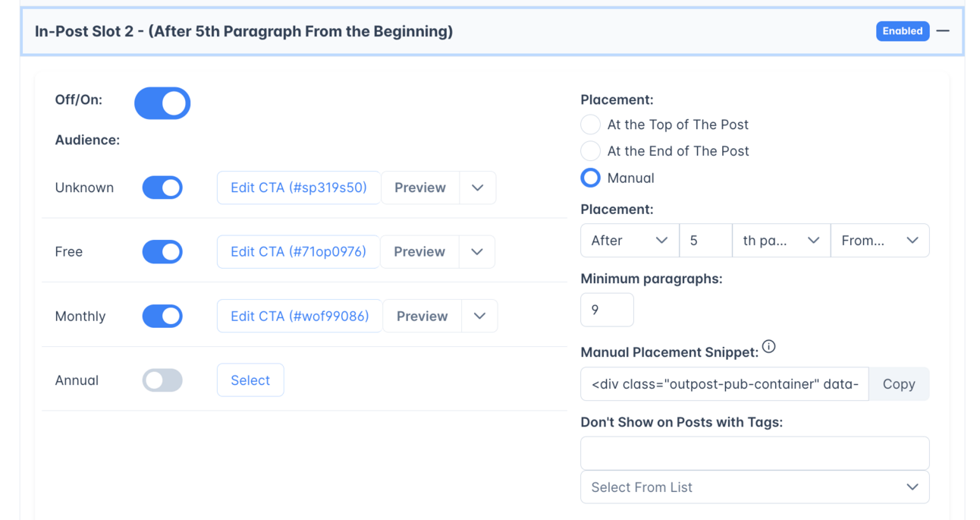Collapse the In-Post Slot 2 panel
This screenshot has height=520, width=980.
[943, 31]
